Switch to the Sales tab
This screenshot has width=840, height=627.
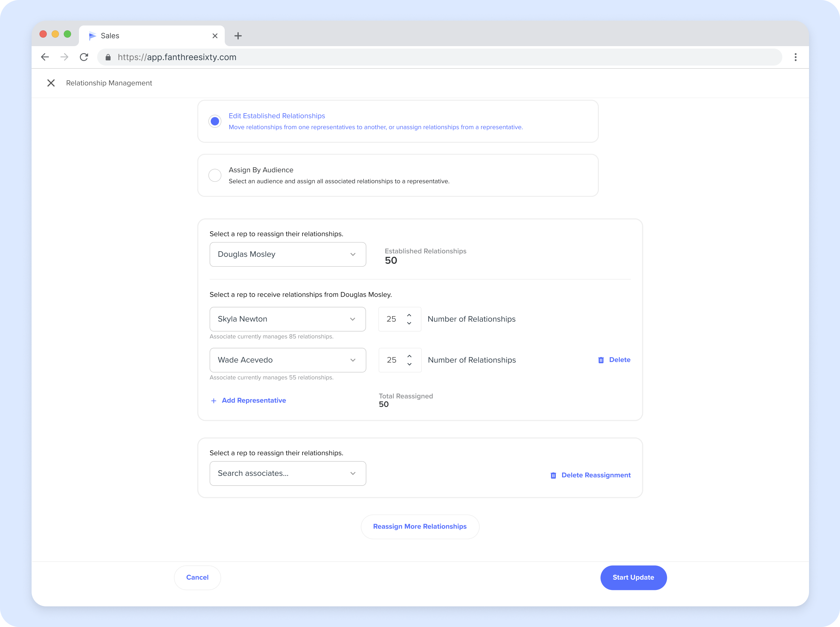pos(152,36)
